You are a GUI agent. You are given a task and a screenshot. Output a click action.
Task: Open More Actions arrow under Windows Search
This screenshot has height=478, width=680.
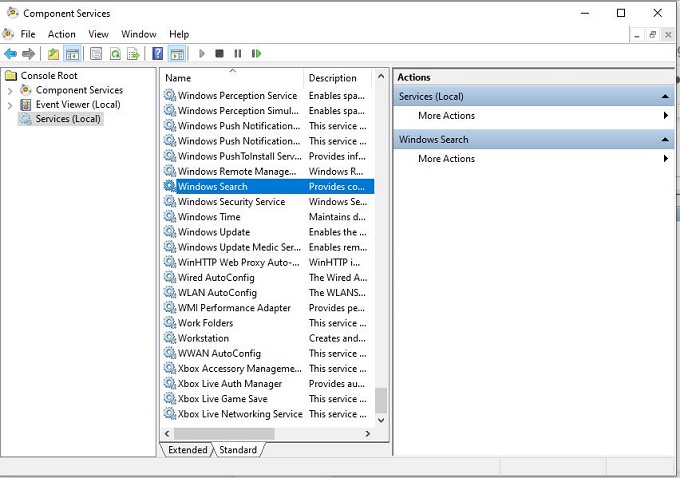coord(665,158)
